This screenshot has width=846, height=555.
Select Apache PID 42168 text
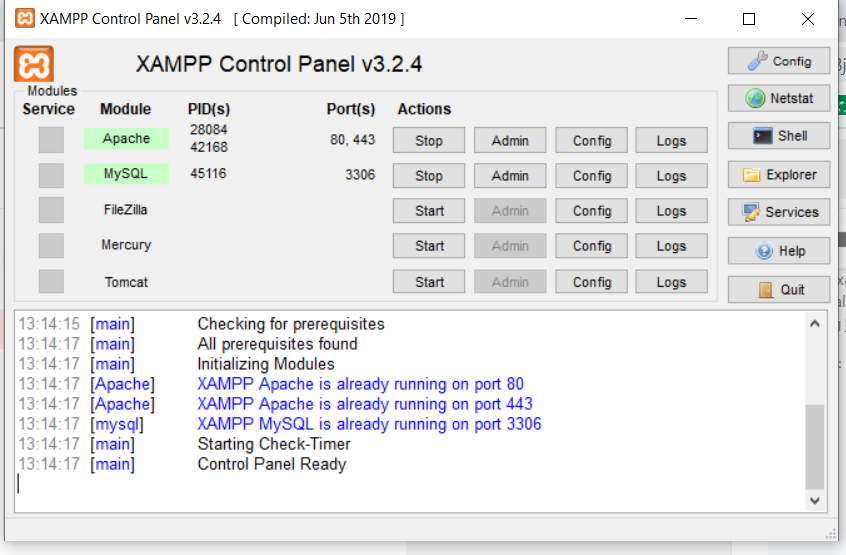click(x=209, y=147)
